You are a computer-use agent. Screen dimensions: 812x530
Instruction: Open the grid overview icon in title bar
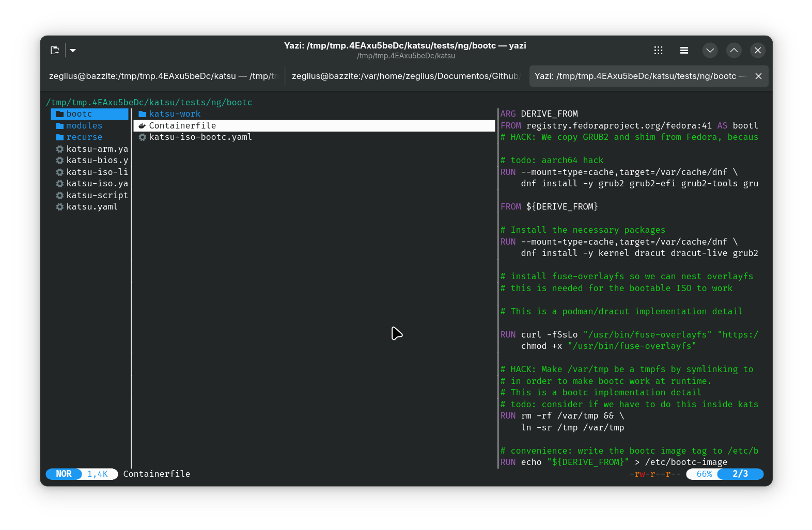(658, 50)
